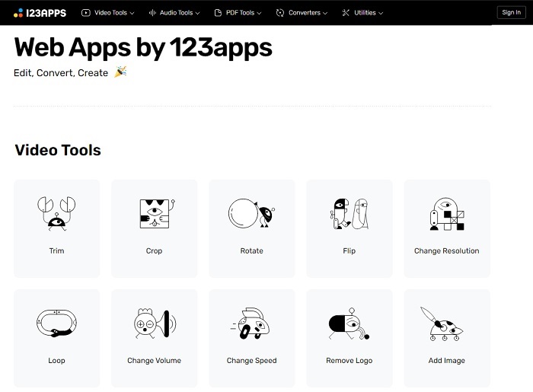The width and height of the screenshot is (533, 392).
Task: Open the Utilities menu in navigation bar
Action: pos(363,13)
